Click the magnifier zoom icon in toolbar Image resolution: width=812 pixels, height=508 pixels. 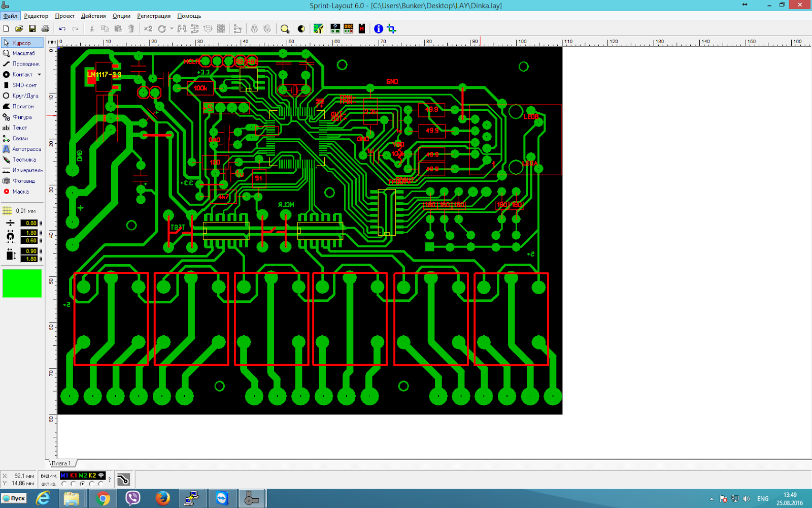pyautogui.click(x=285, y=29)
